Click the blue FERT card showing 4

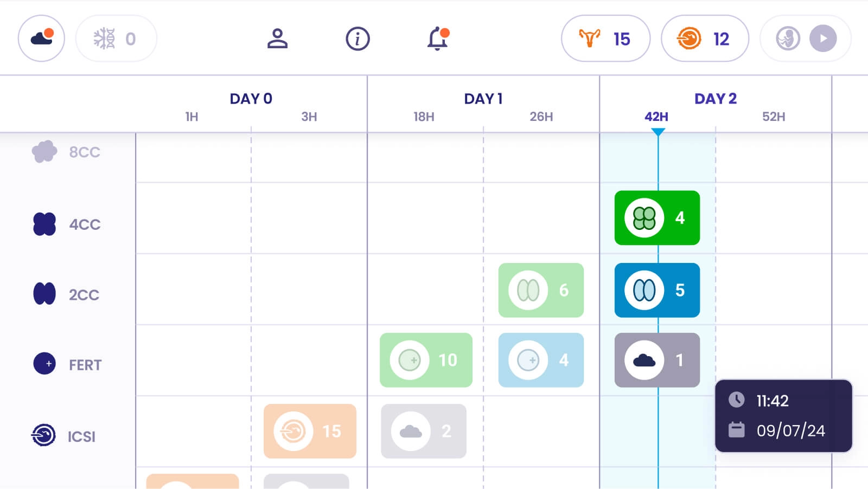[x=541, y=360]
